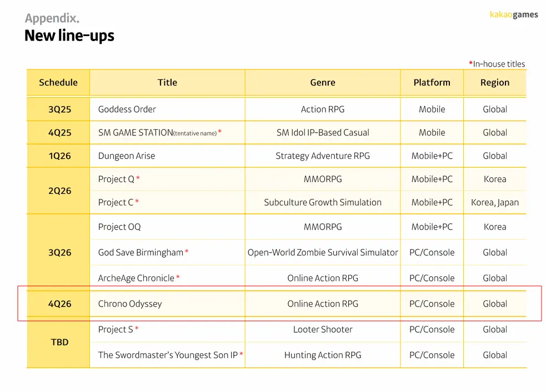Click the 'Looter Shooter' genre
546x392 pixels.
323,329
